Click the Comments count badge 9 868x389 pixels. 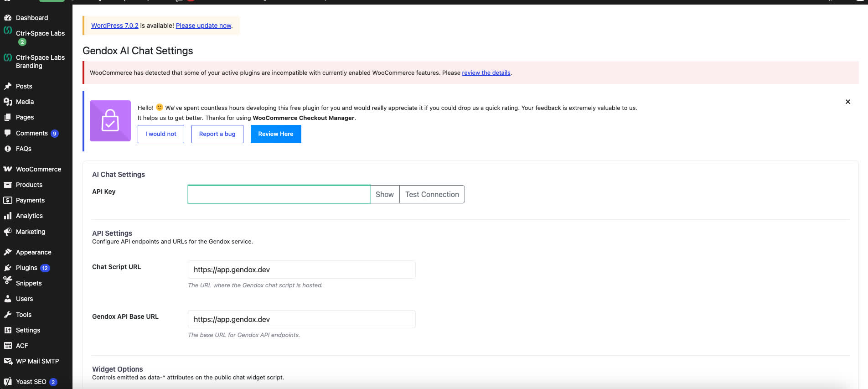55,134
